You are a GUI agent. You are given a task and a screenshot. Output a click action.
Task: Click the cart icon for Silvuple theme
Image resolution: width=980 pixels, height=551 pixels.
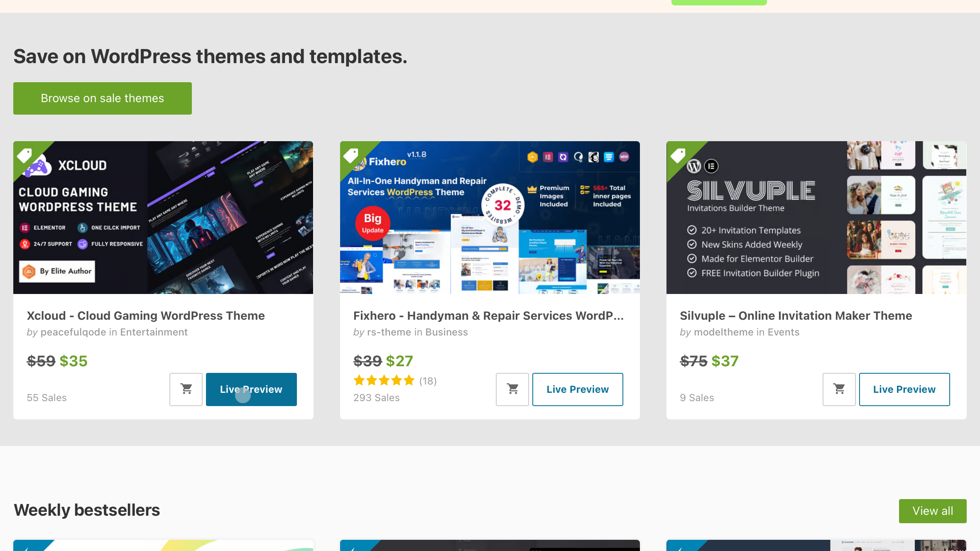(839, 389)
